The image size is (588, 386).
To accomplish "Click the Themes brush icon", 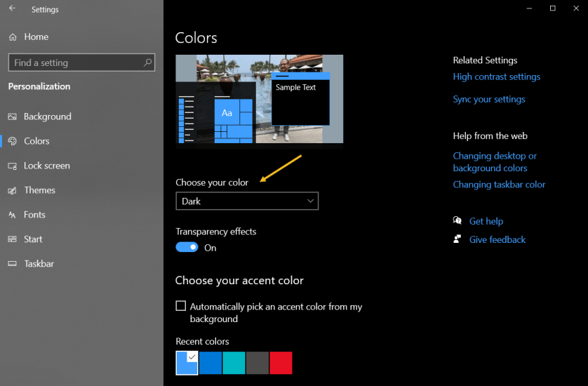I will 13,190.
